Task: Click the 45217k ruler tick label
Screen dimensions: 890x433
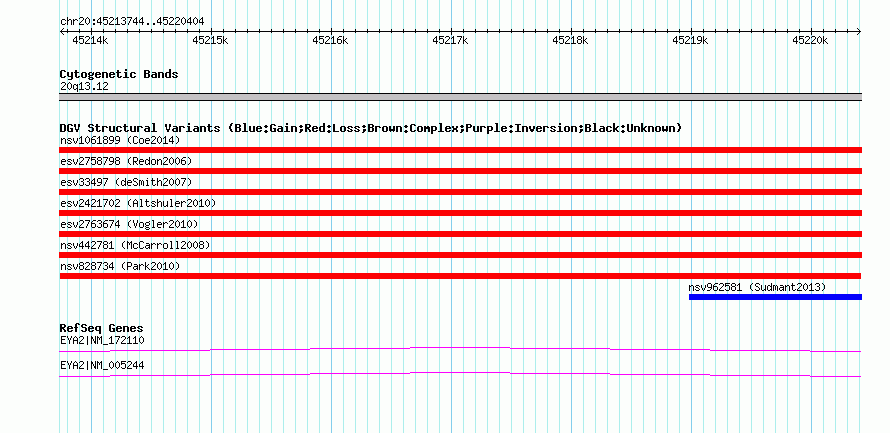Action: [x=450, y=40]
